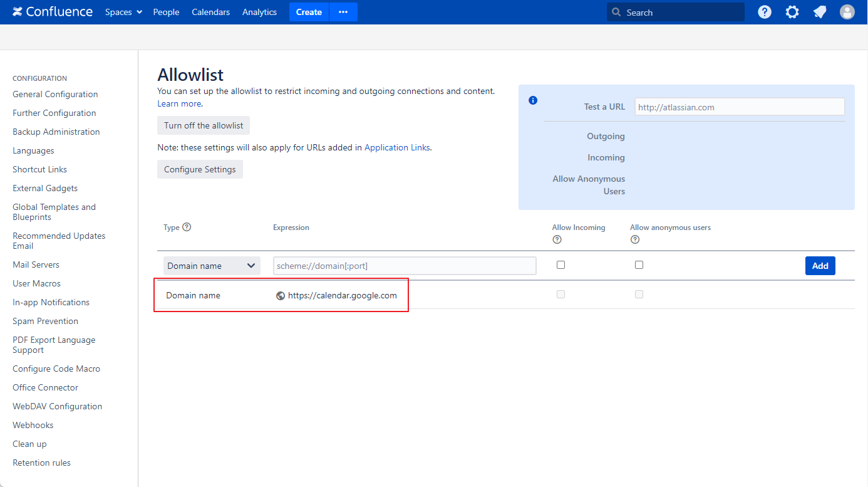Click the Test a URL input field
868x487 pixels.
pyautogui.click(x=740, y=107)
